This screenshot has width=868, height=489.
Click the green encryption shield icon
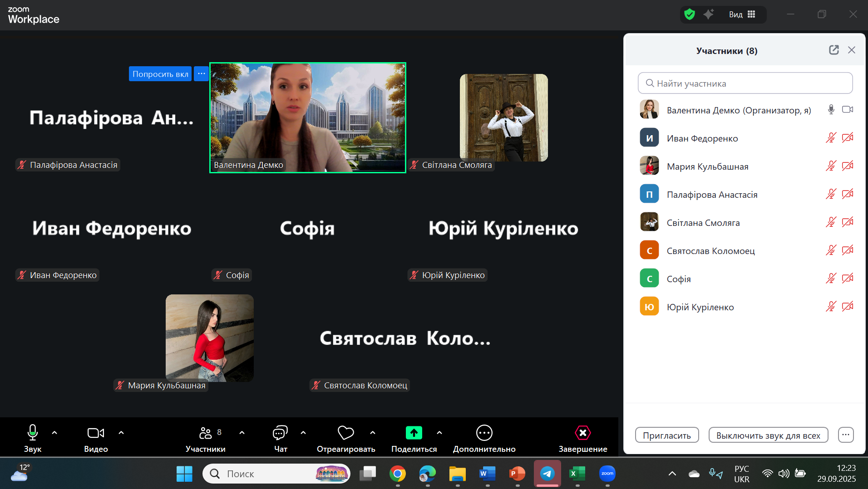[690, 15]
